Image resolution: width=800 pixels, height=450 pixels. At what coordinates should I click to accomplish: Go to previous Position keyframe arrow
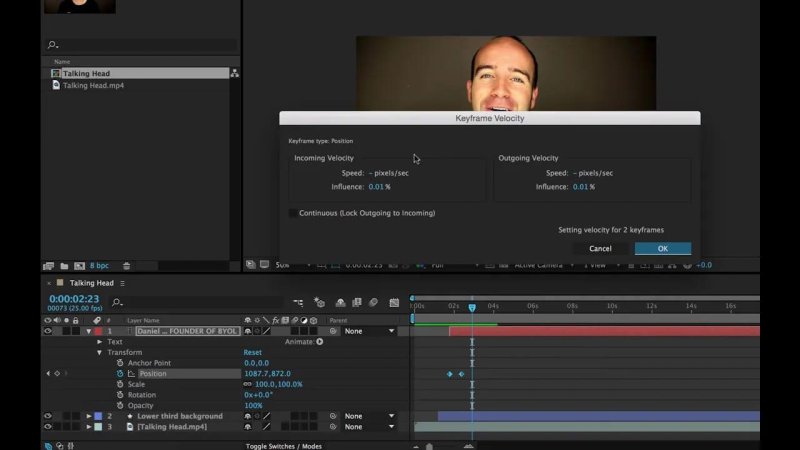pos(48,373)
